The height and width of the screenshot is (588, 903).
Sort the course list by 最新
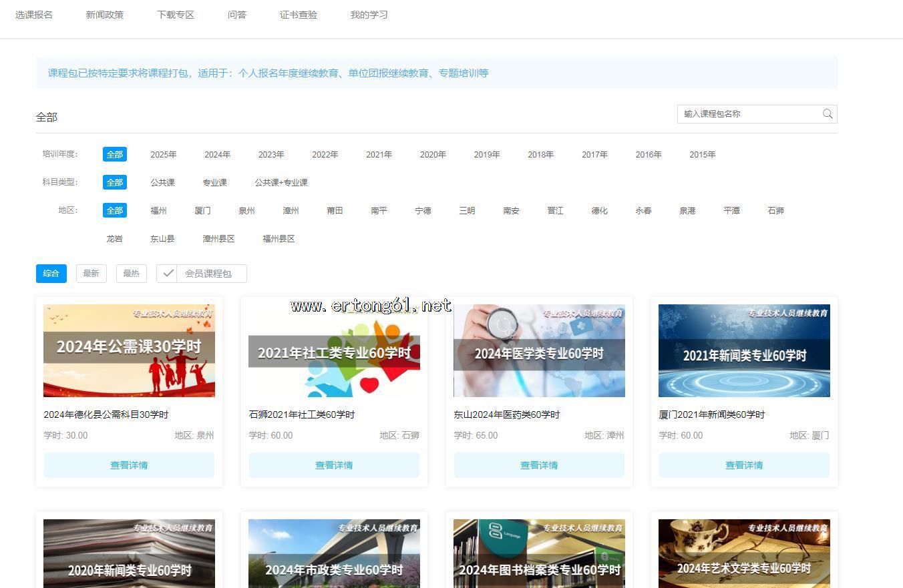[91, 274]
